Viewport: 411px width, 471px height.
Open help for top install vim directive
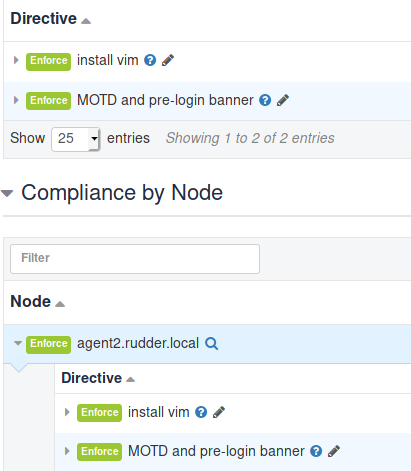pos(150,60)
